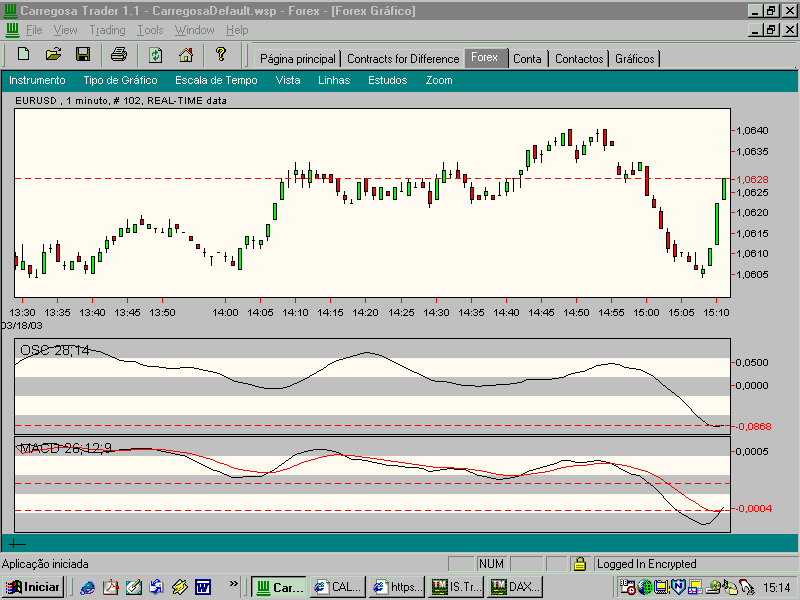Select the Forex tab

coord(485,57)
